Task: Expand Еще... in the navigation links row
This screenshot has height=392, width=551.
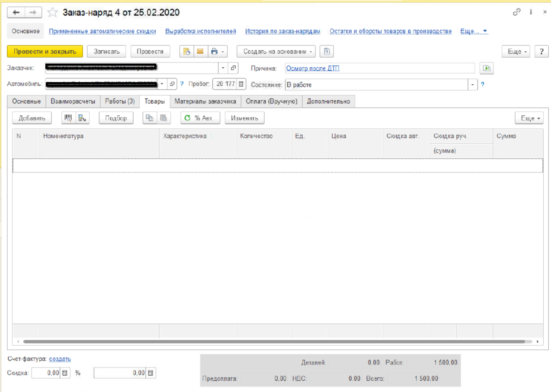Action: tap(474, 31)
